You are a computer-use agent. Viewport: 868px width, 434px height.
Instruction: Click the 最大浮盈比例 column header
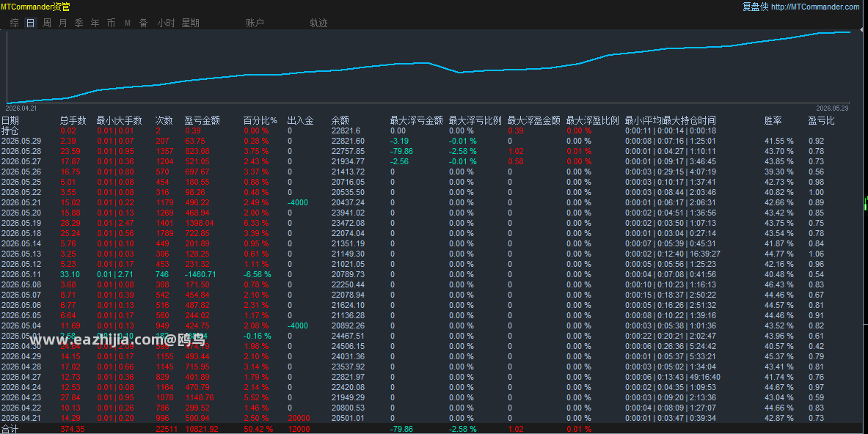coord(592,120)
